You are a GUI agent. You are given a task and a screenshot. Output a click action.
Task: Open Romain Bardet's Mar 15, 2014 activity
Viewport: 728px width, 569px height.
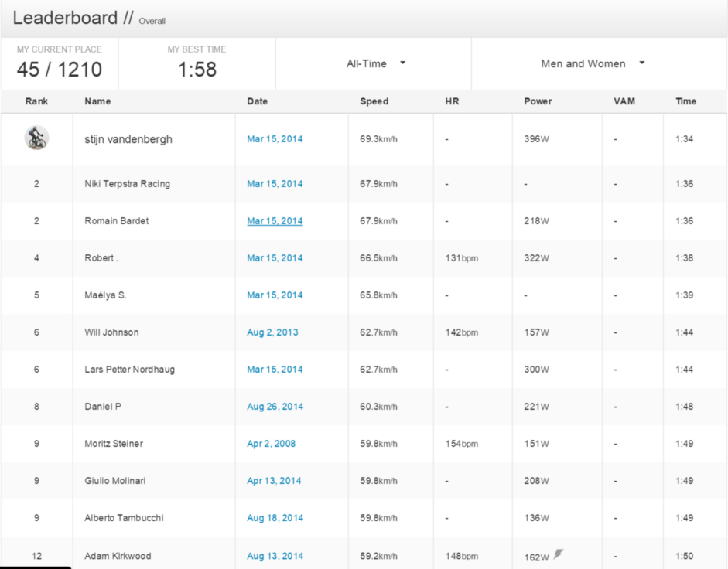(275, 221)
